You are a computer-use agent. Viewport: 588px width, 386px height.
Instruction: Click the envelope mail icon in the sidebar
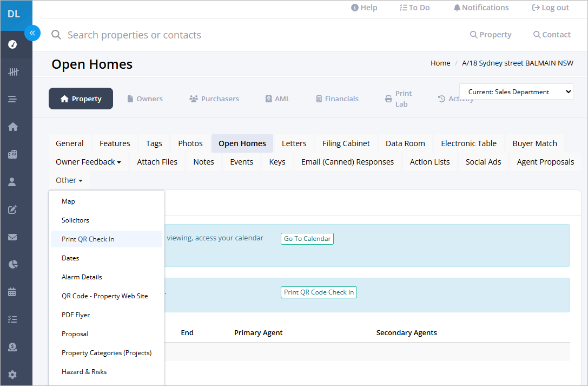12,237
